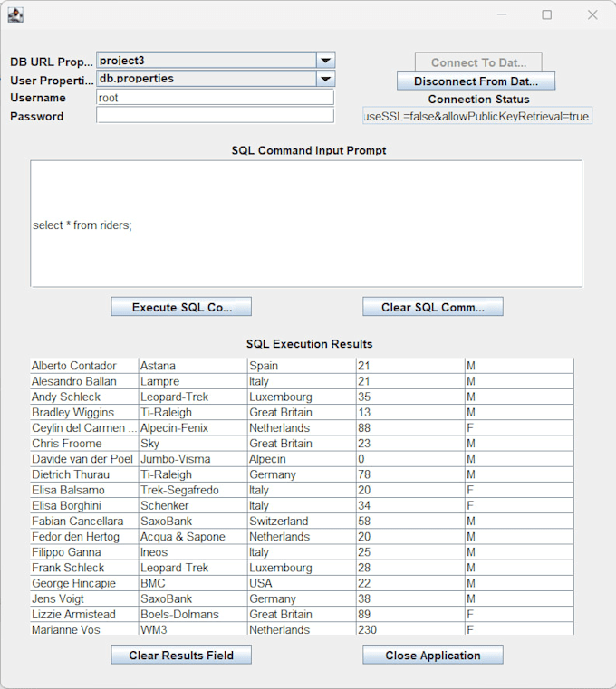
Task: Select the Jens Voigt cell
Action: [x=84, y=598]
